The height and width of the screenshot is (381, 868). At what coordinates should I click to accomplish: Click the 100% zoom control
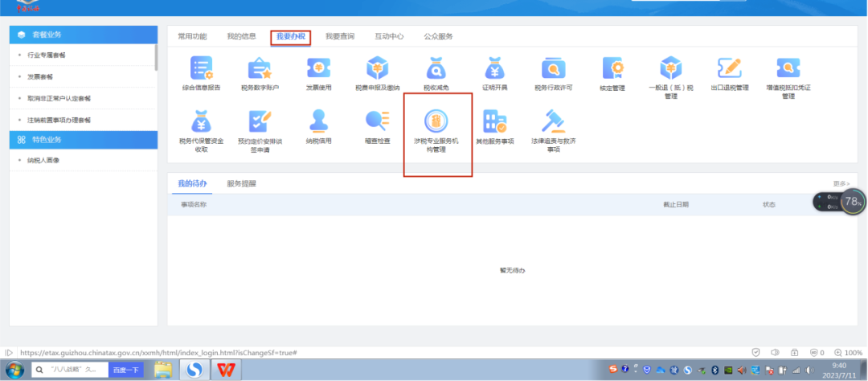click(x=849, y=352)
